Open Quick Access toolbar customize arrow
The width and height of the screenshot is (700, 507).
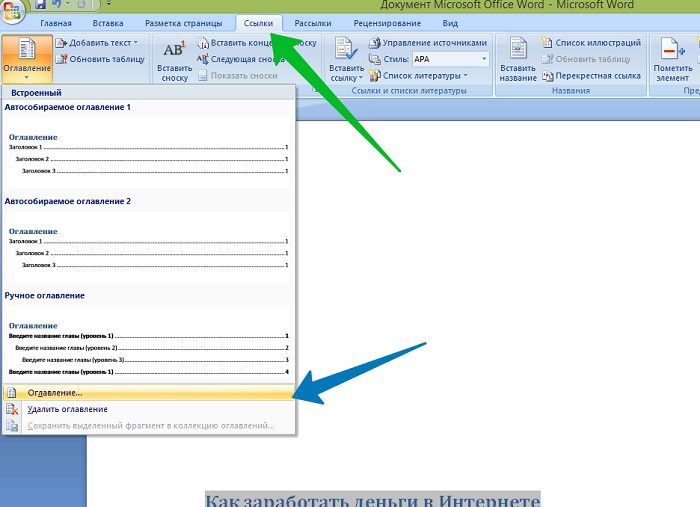coord(108,4)
